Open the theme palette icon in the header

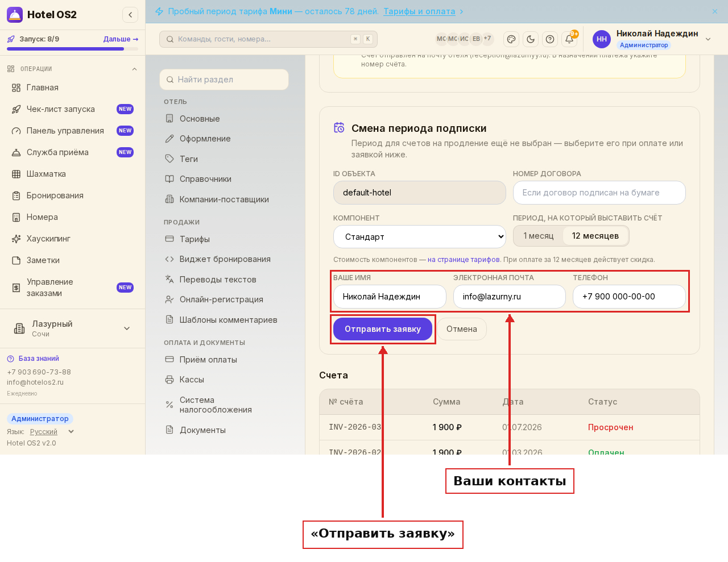tap(511, 39)
